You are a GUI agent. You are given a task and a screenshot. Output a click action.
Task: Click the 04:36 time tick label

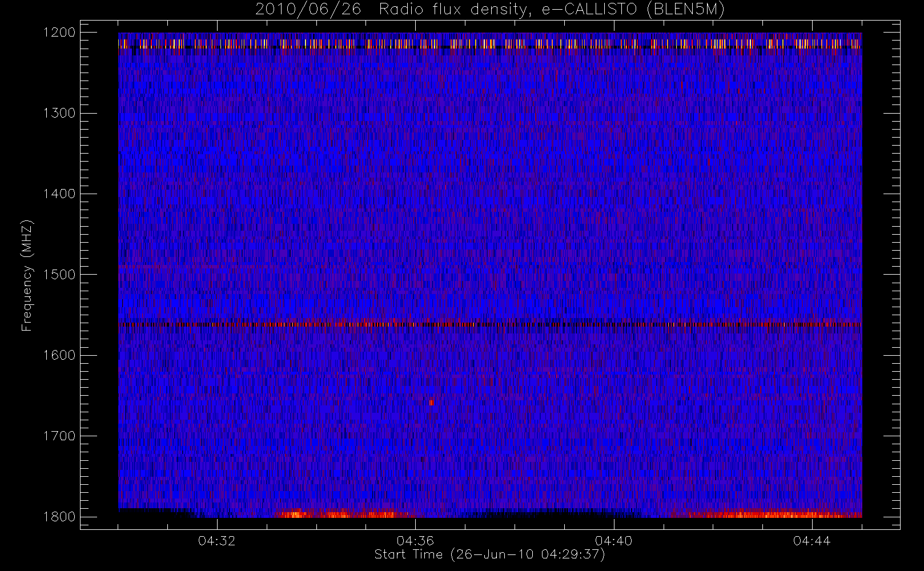coord(415,541)
